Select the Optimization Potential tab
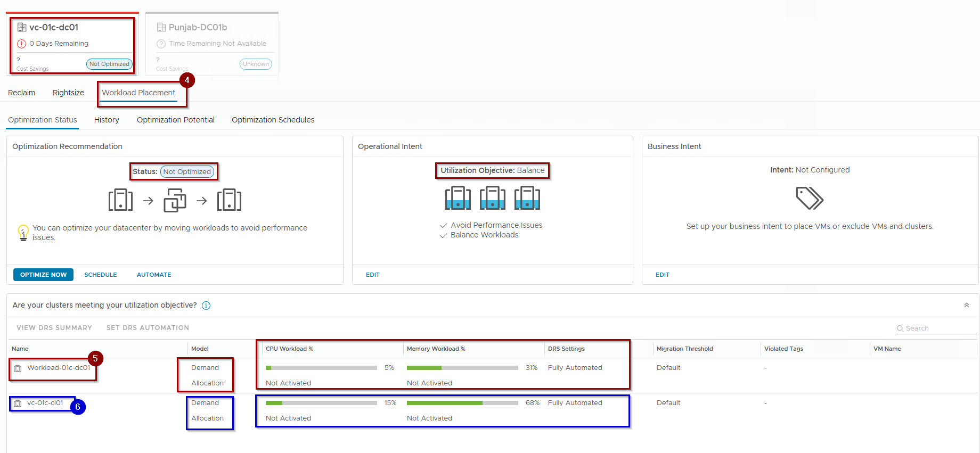980x453 pixels. pyautogui.click(x=175, y=120)
